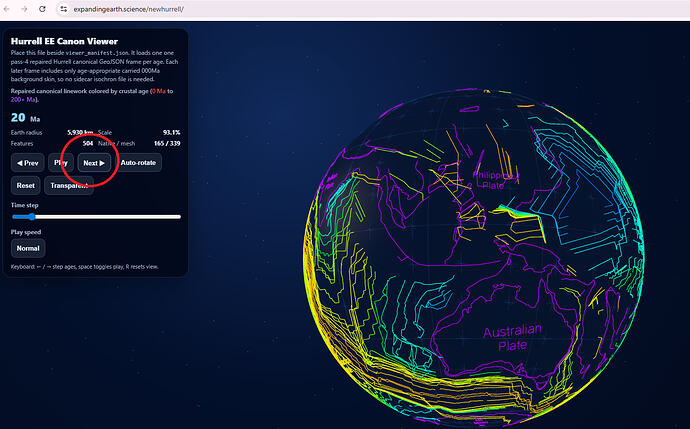The height and width of the screenshot is (429, 690).
Task: Go to the previous age with Prev
Action: click(28, 163)
